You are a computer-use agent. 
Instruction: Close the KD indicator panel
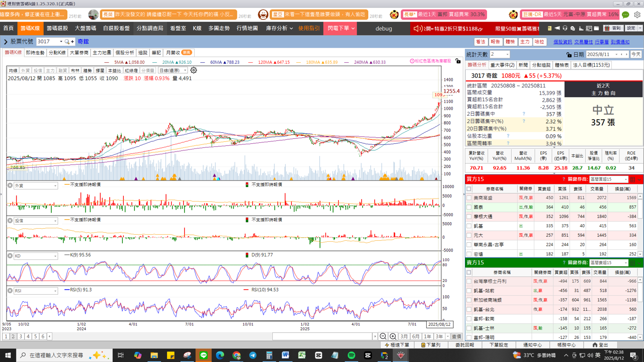pyautogui.click(x=10, y=256)
